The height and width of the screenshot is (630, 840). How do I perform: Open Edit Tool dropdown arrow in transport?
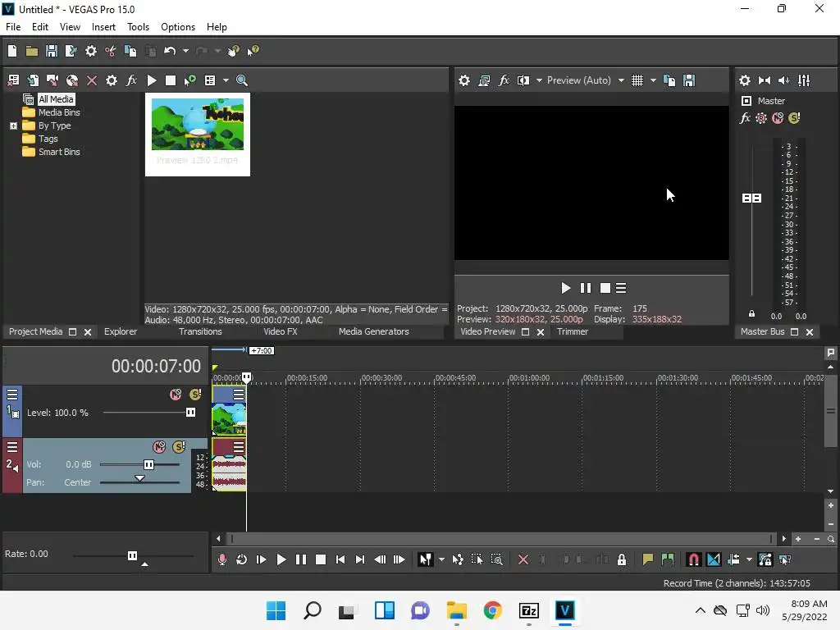(x=441, y=559)
